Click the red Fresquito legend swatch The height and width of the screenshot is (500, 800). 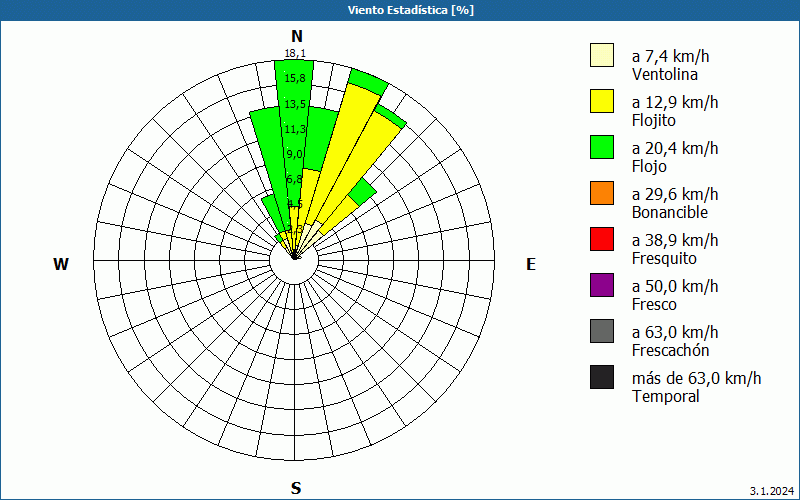click(602, 239)
